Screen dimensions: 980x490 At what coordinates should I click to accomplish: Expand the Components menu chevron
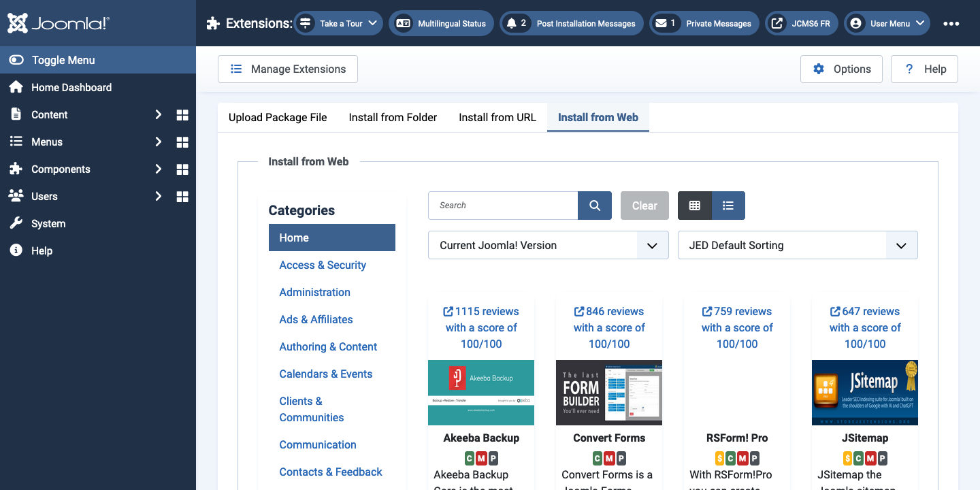click(x=158, y=169)
